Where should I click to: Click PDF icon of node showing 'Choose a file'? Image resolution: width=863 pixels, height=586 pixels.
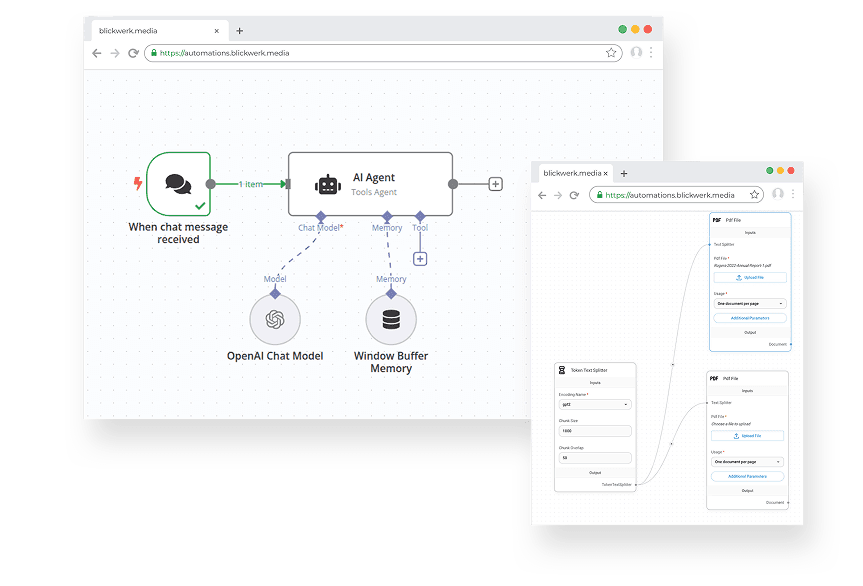pos(714,379)
